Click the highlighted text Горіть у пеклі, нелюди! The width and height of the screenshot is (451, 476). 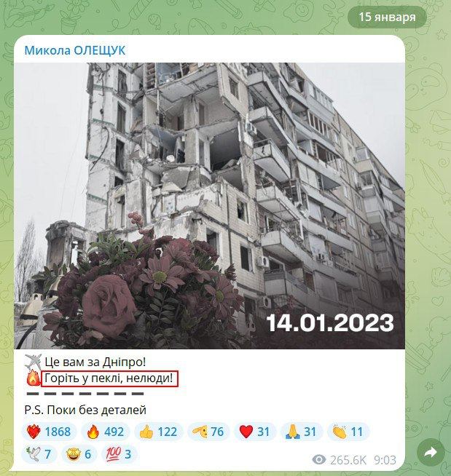(x=109, y=378)
